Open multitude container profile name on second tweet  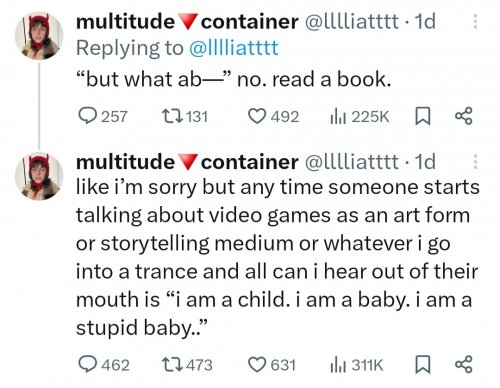pos(187,162)
